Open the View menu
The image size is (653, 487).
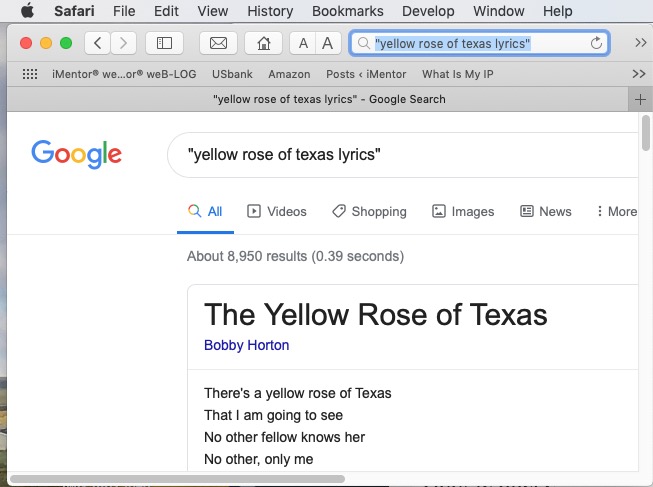coord(213,11)
